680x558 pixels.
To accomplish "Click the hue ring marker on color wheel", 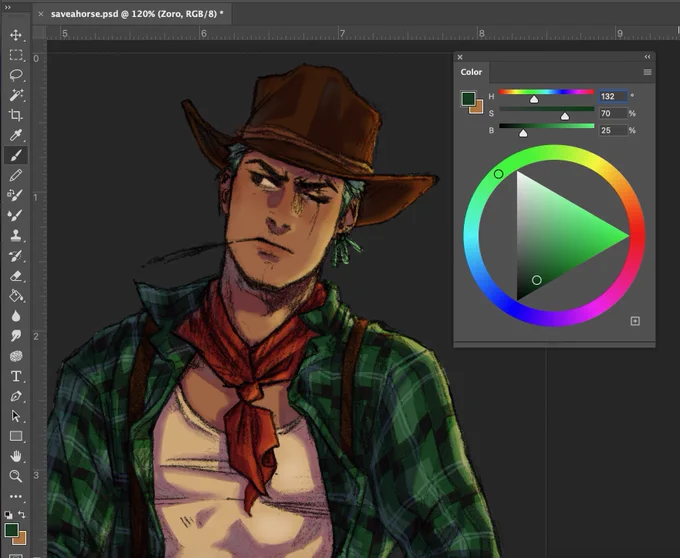I will 498,174.
